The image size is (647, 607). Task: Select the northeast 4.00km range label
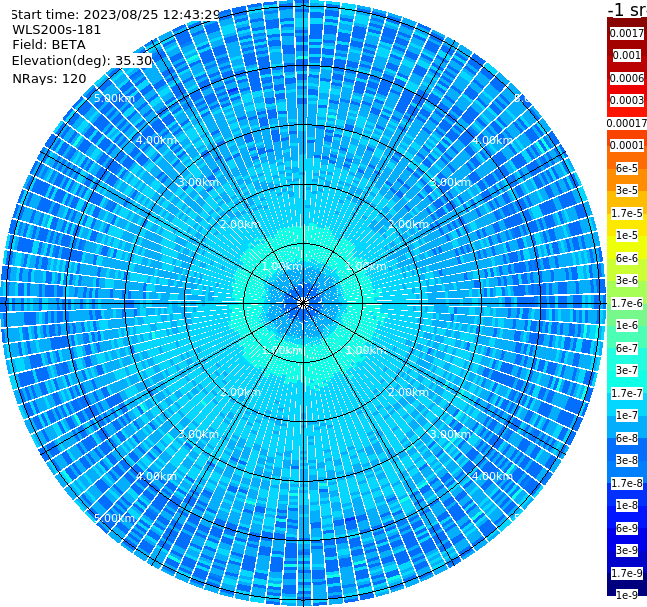pos(492,140)
